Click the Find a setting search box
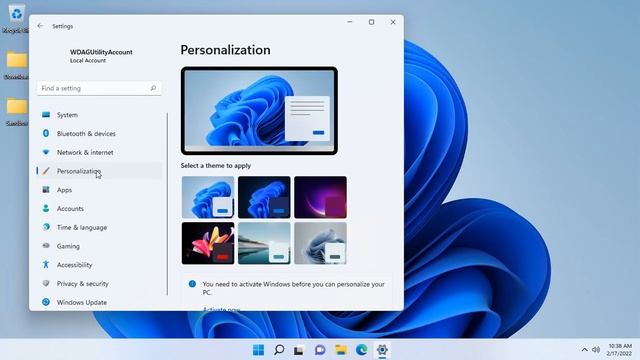Image resolution: width=640 pixels, height=360 pixels. 99,88
